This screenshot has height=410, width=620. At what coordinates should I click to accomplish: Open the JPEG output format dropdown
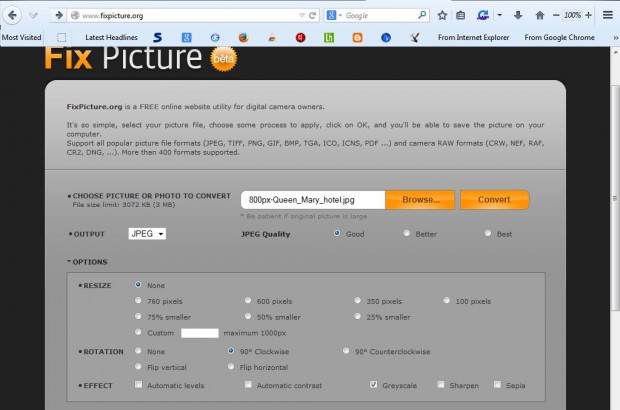point(147,234)
